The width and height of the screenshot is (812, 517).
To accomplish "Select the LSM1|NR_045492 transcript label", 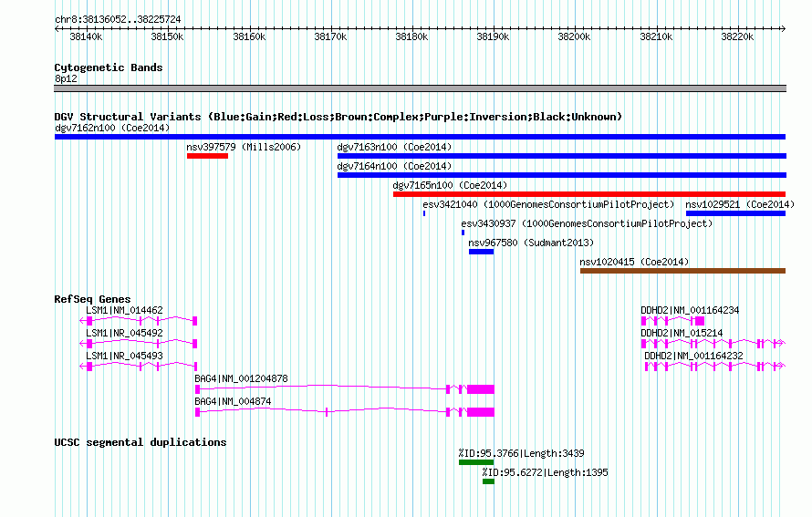I will (x=124, y=334).
